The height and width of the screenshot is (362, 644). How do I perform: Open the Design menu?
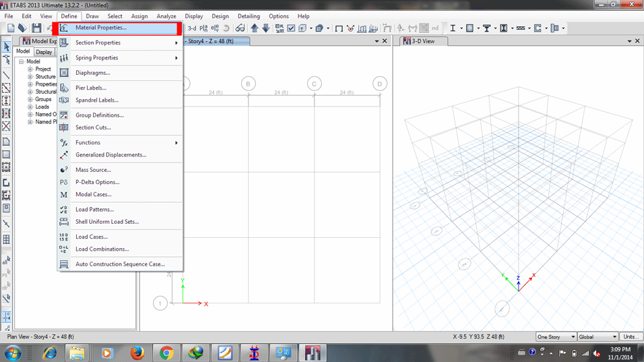tap(220, 16)
